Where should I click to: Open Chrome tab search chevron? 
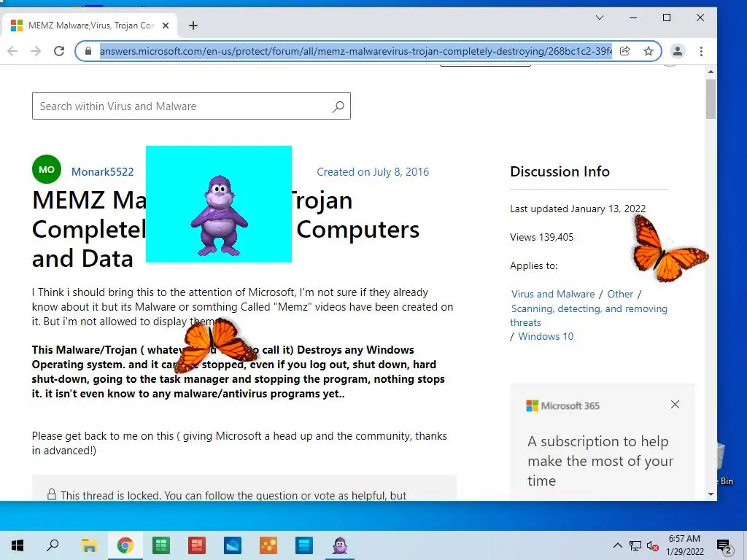(x=600, y=17)
